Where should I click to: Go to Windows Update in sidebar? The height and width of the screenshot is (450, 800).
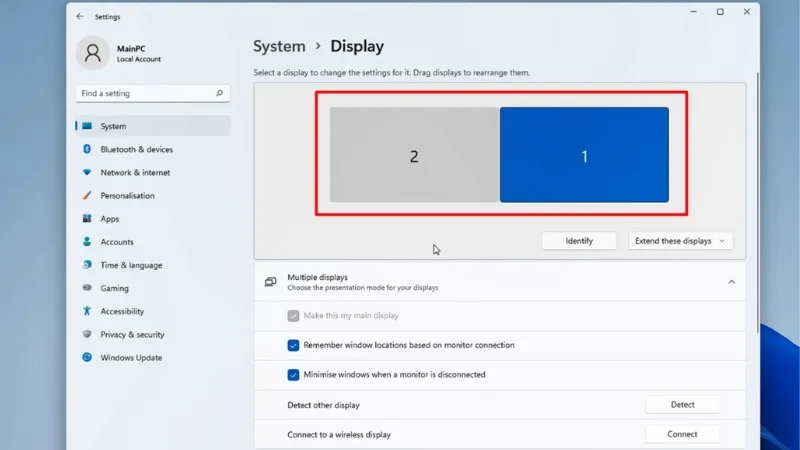(130, 358)
